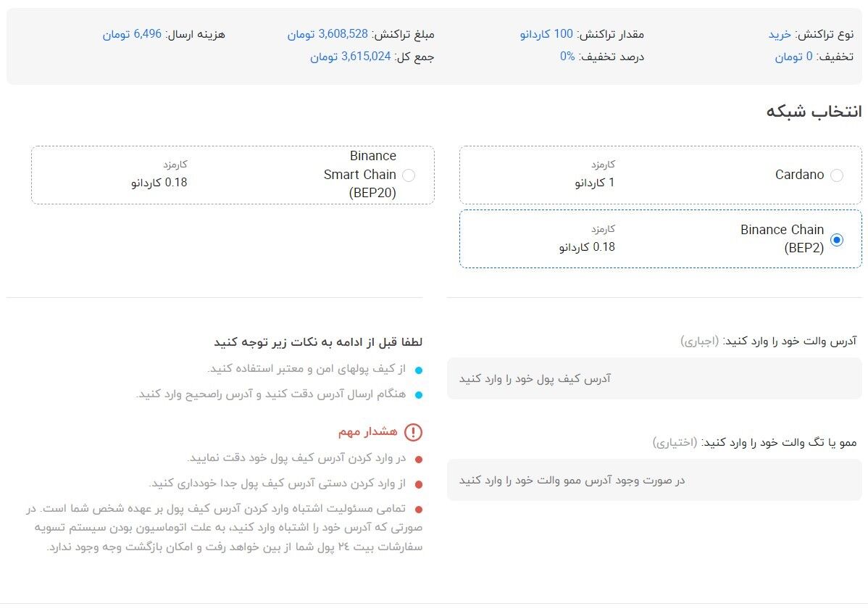Click the red warning exclamation icon

point(414,431)
